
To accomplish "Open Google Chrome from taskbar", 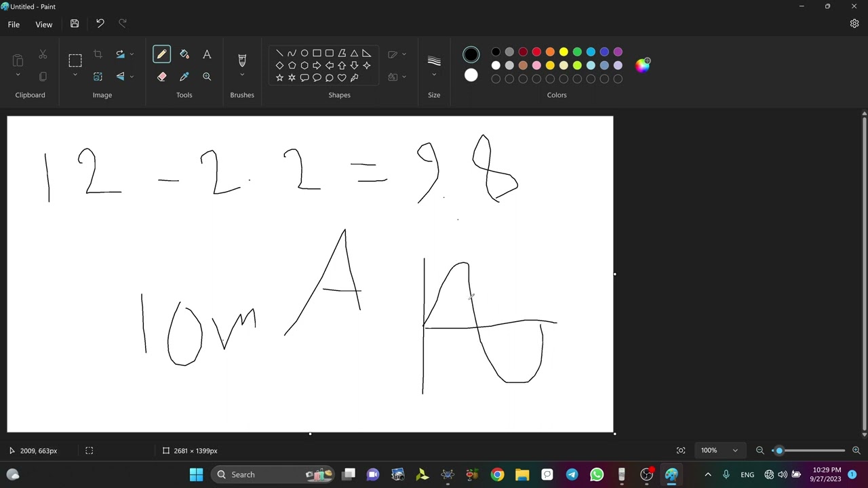I will pos(497,474).
